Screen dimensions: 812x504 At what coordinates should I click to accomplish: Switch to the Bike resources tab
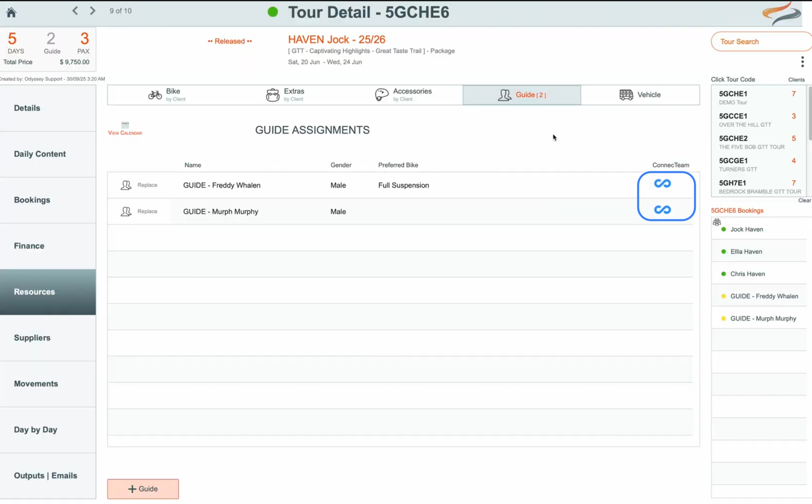click(x=167, y=95)
